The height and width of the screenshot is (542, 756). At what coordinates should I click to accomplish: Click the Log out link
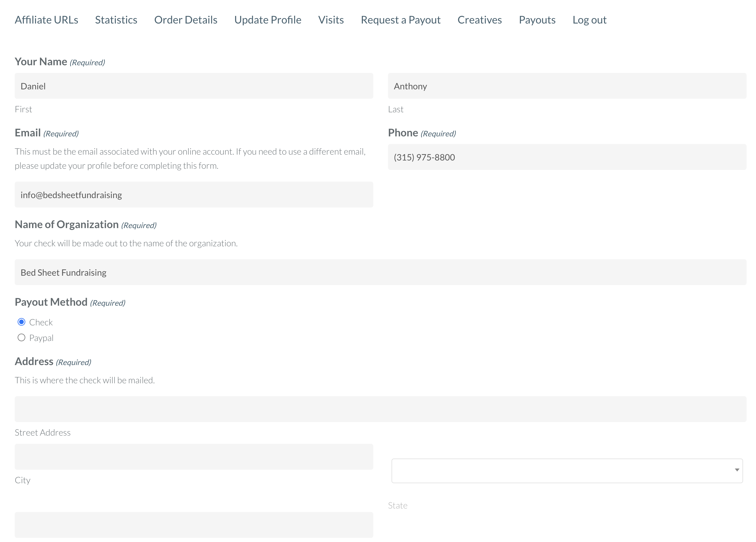[589, 20]
